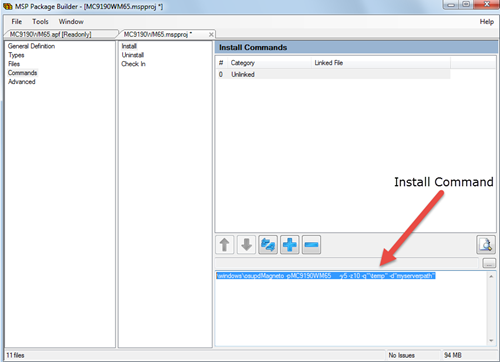Open the Help menu
The height and width of the screenshot is (362, 500).
(487, 22)
